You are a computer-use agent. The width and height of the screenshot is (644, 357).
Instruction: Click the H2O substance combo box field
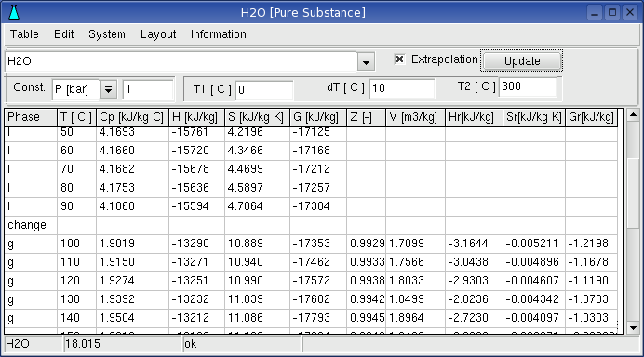181,61
